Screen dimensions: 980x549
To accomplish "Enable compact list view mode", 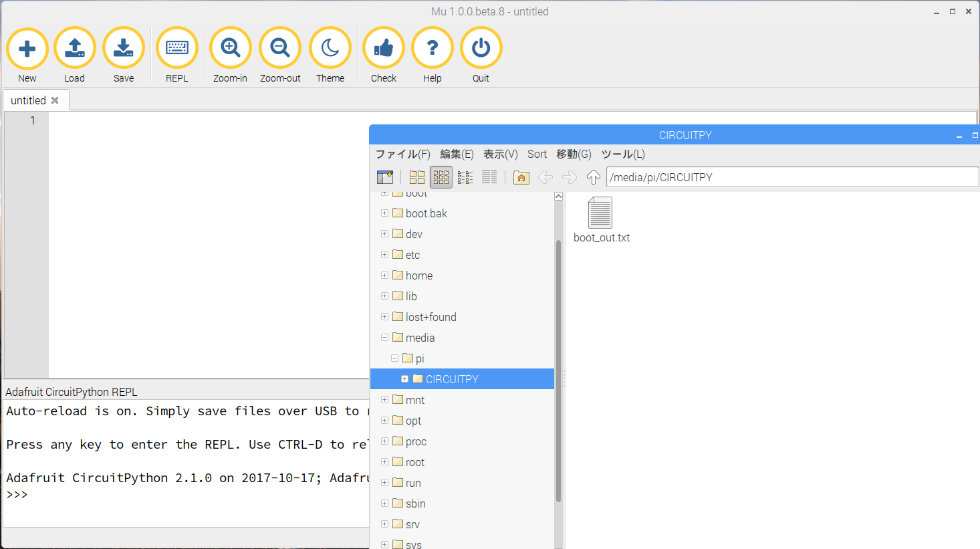I will pos(465,177).
